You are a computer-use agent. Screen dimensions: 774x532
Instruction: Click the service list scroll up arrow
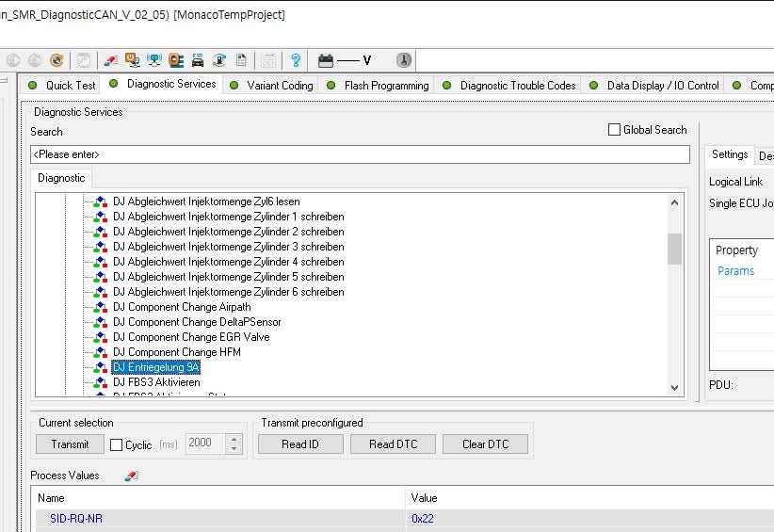[675, 202]
